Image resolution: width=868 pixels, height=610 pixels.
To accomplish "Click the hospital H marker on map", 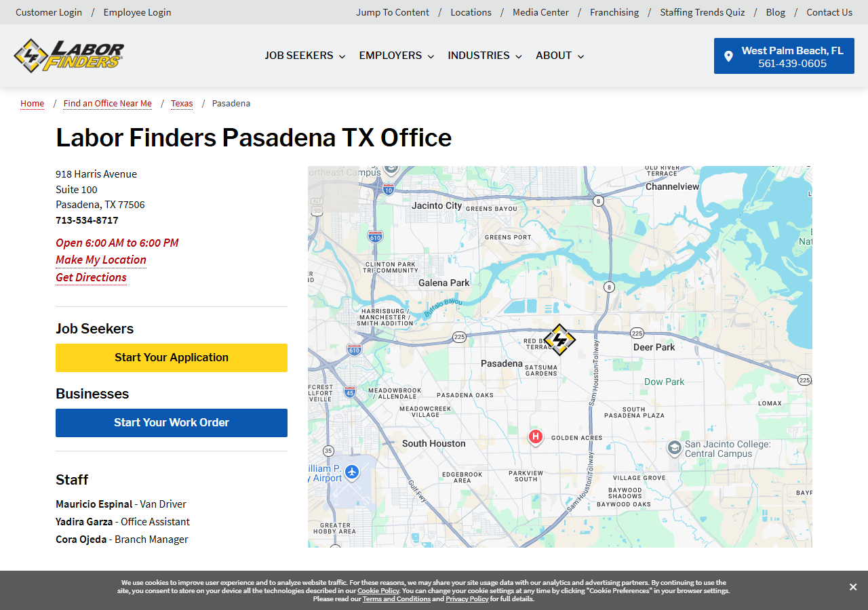I will tap(536, 437).
